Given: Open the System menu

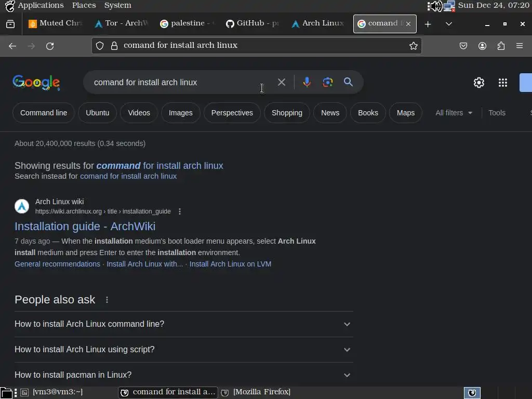Looking at the screenshot, I should 117,5.
